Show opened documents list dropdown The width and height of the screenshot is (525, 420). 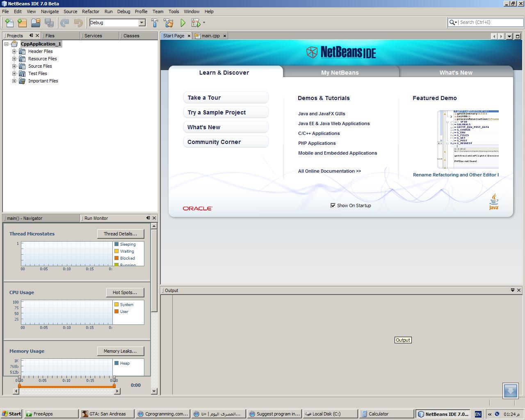509,36
